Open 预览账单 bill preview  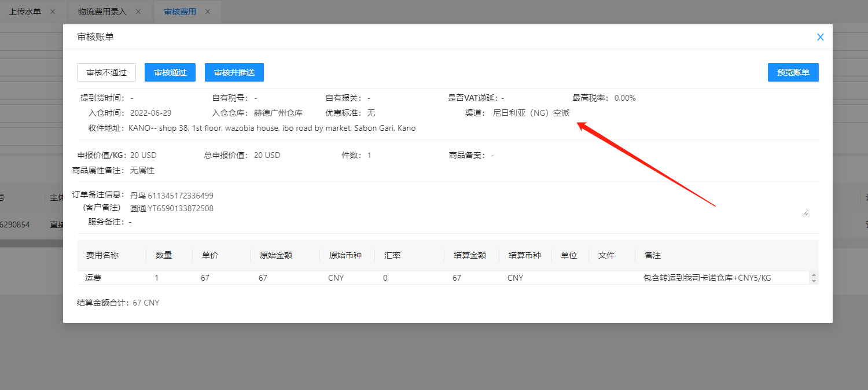point(793,72)
